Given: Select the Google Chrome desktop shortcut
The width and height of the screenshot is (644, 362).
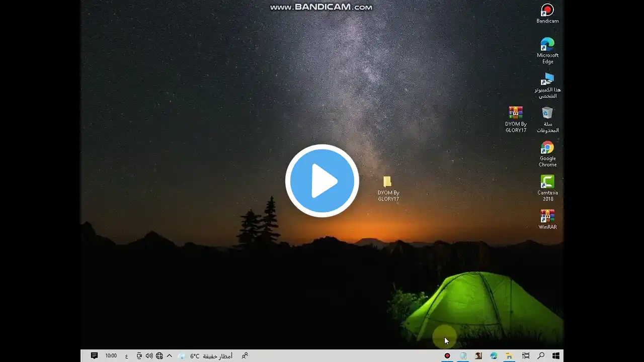Looking at the screenshot, I should tap(547, 154).
